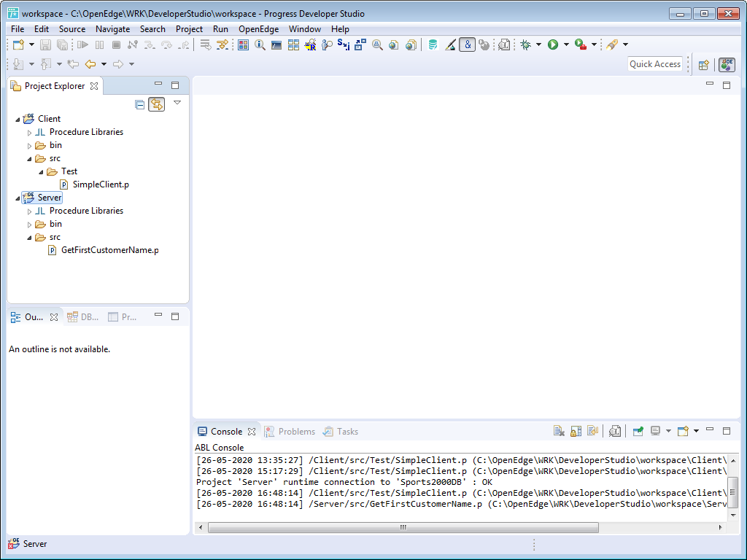Collapse the Client project node
747x560 pixels.
click(x=18, y=120)
